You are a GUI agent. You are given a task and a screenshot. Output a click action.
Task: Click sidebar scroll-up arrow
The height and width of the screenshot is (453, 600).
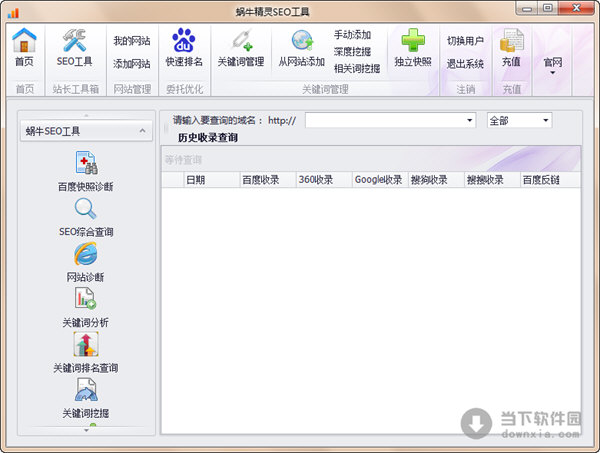click(86, 115)
